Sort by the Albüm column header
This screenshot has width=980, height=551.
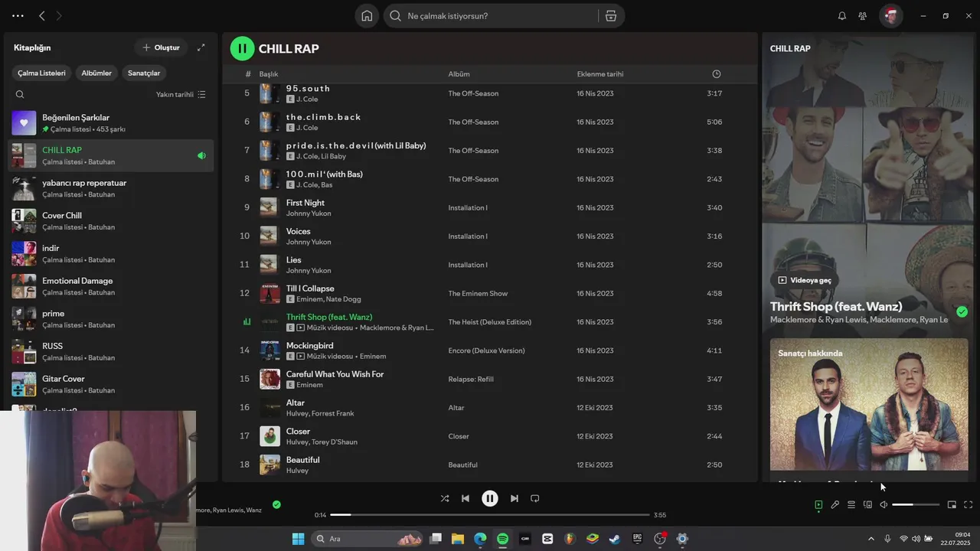(459, 74)
